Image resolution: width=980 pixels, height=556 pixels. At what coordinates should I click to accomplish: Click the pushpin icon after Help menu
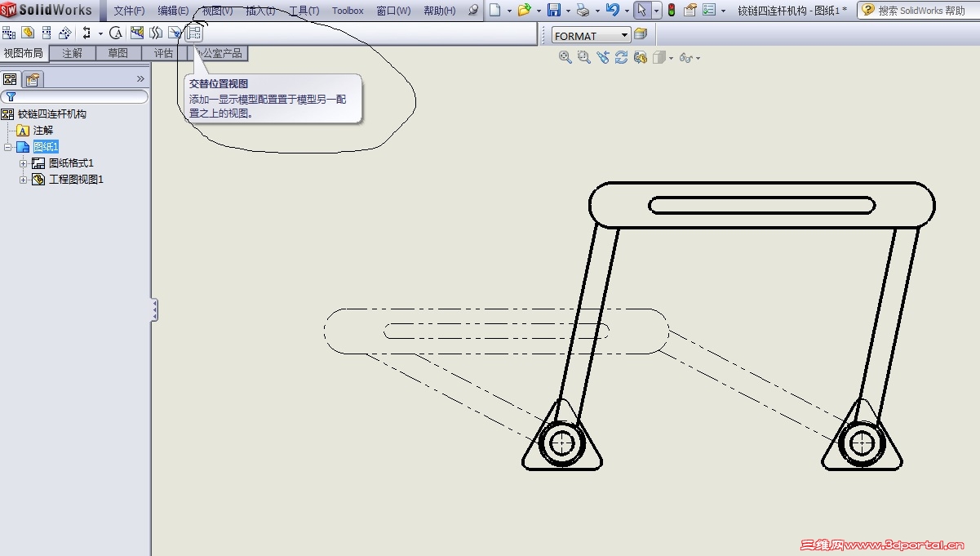tap(473, 11)
